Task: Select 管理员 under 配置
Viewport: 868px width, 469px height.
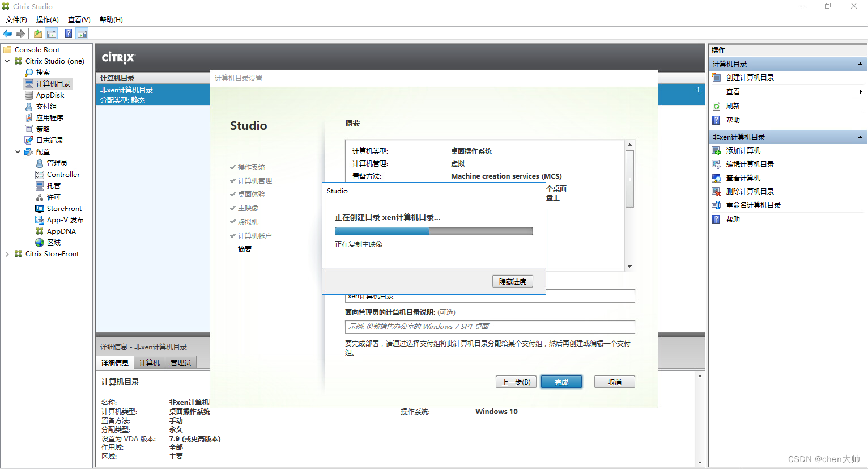Action: pos(57,163)
